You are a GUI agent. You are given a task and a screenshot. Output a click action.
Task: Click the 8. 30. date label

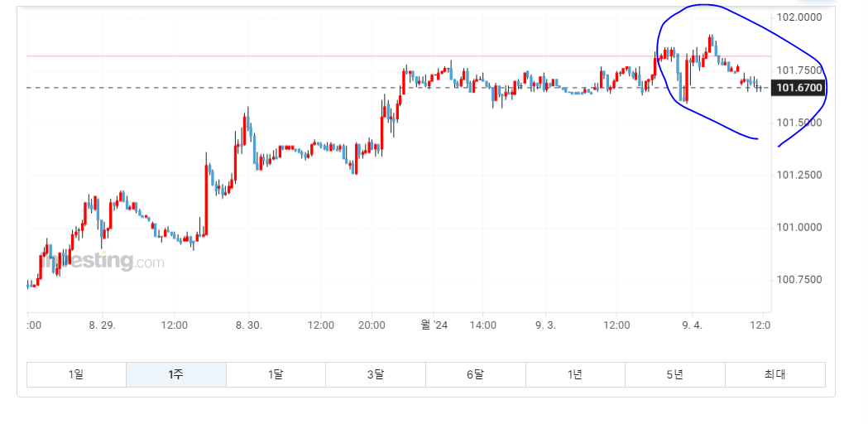point(249,325)
